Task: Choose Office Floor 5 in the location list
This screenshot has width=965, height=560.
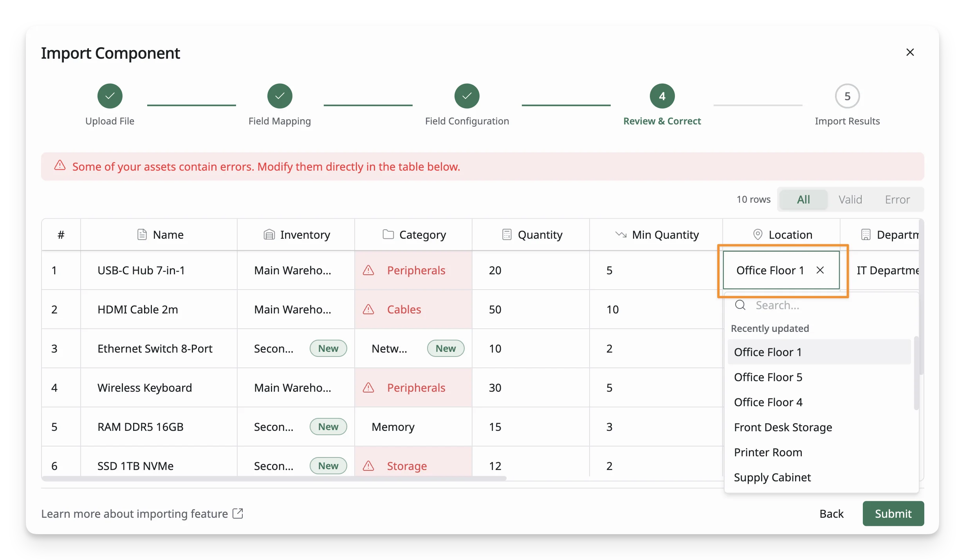Action: [819, 377]
